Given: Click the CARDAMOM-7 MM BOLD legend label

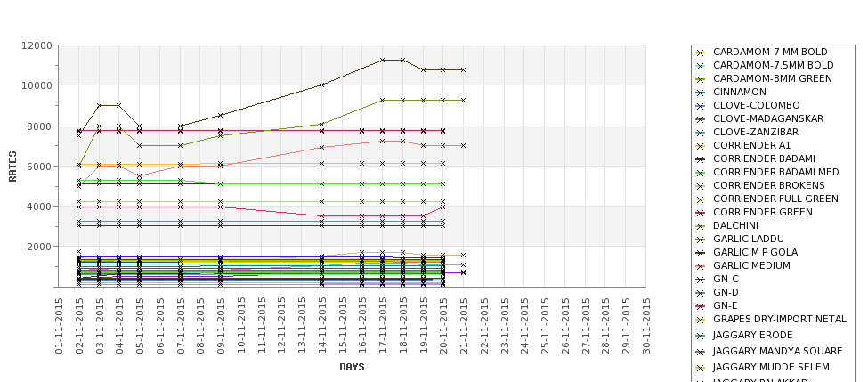Looking at the screenshot, I should (x=770, y=52).
